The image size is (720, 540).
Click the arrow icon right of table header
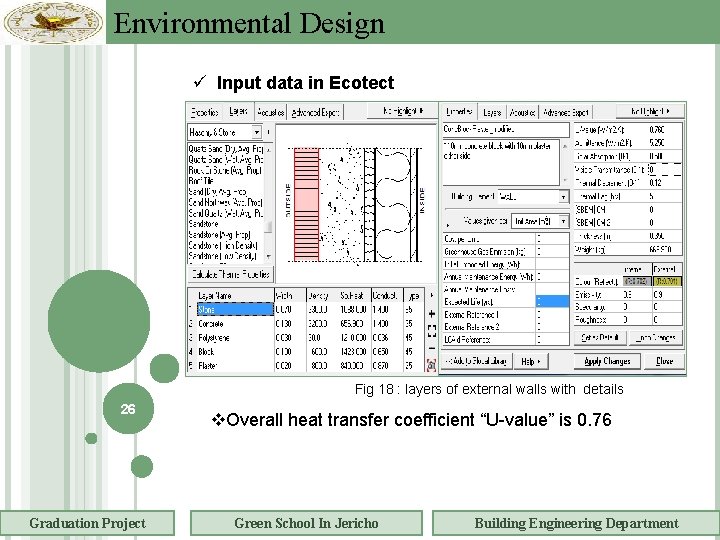(431, 295)
